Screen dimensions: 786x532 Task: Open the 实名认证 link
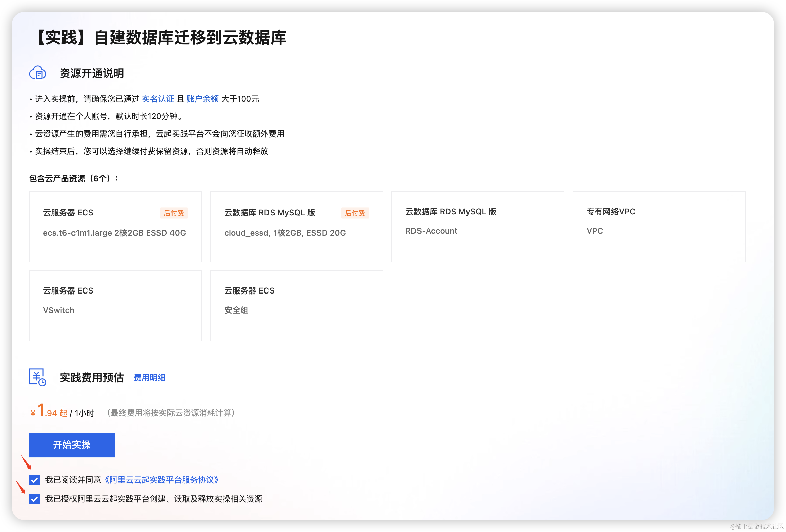click(158, 99)
